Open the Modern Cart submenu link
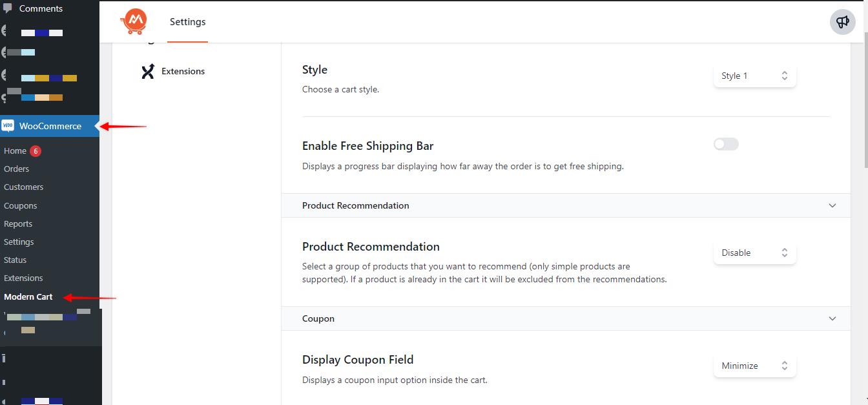Image resolution: width=868 pixels, height=405 pixels. pos(28,297)
